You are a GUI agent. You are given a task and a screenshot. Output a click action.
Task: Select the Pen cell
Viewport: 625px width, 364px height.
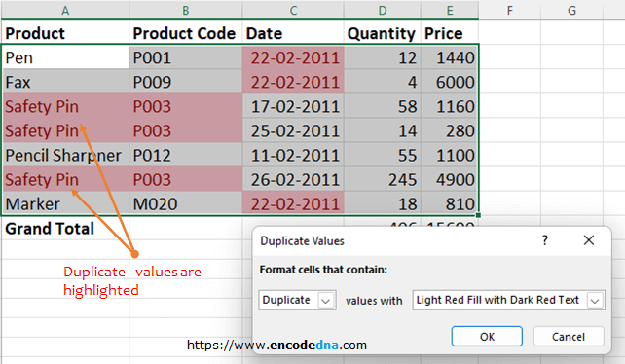pos(65,57)
